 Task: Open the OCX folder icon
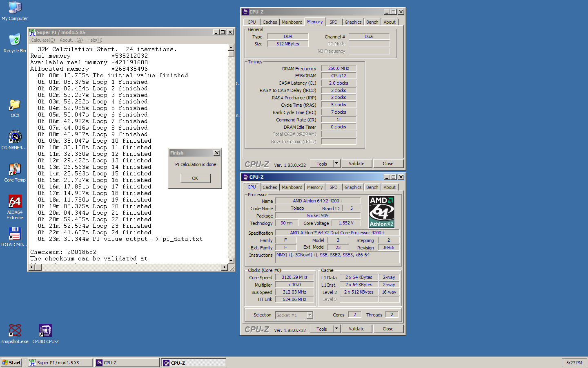click(x=15, y=108)
